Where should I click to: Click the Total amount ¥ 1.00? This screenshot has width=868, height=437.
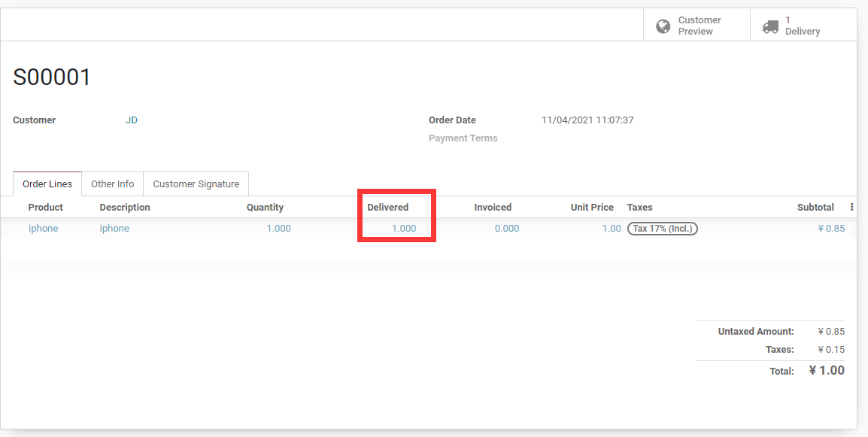point(827,371)
